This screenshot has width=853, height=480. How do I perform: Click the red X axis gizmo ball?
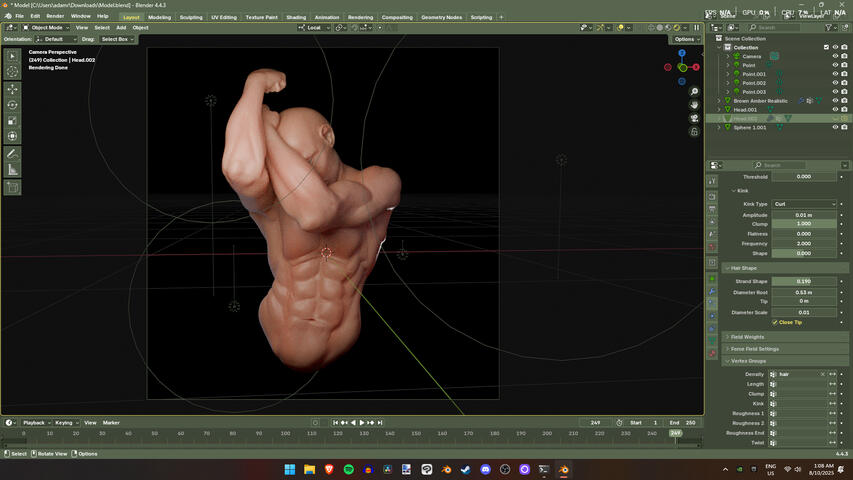(x=696, y=67)
